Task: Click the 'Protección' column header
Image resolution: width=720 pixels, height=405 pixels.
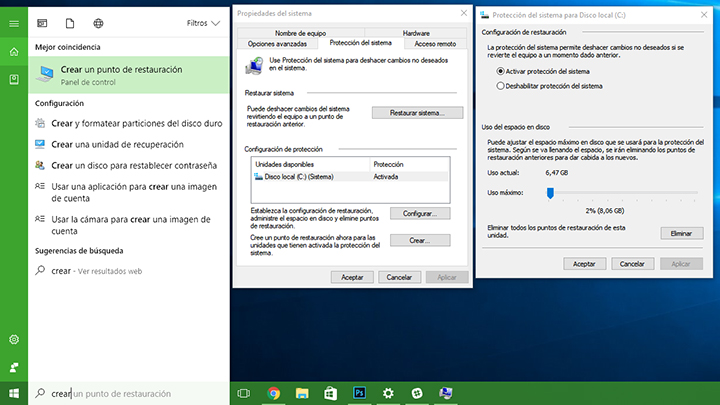Action: click(x=410, y=164)
